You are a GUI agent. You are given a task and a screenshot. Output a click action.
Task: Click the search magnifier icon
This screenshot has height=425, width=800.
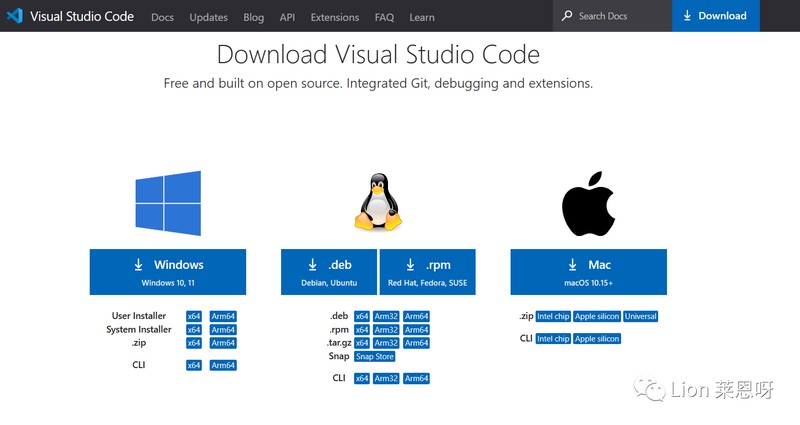click(x=567, y=16)
